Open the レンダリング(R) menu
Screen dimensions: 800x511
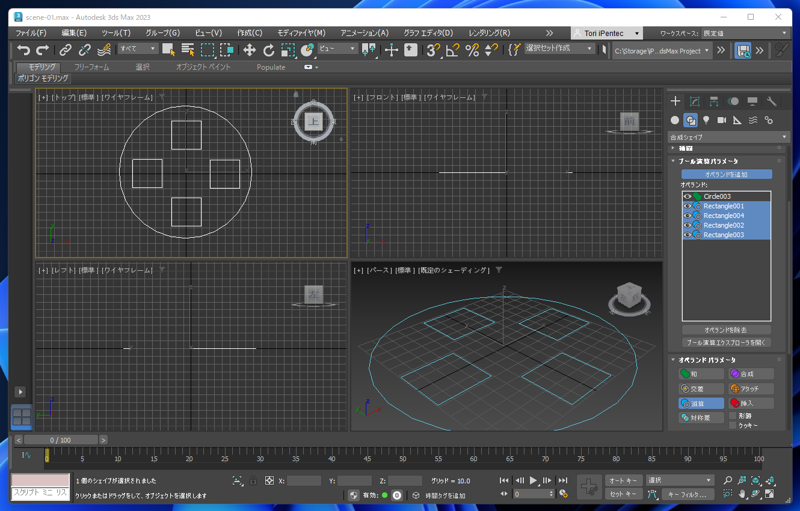(x=489, y=33)
